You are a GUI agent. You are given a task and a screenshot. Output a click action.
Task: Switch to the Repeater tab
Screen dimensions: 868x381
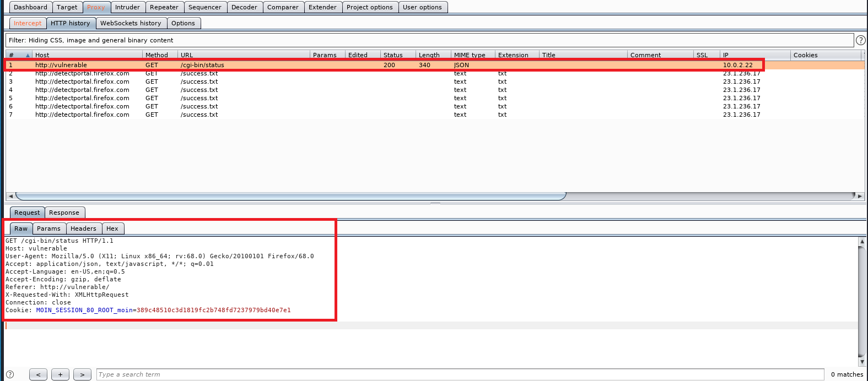[164, 7]
